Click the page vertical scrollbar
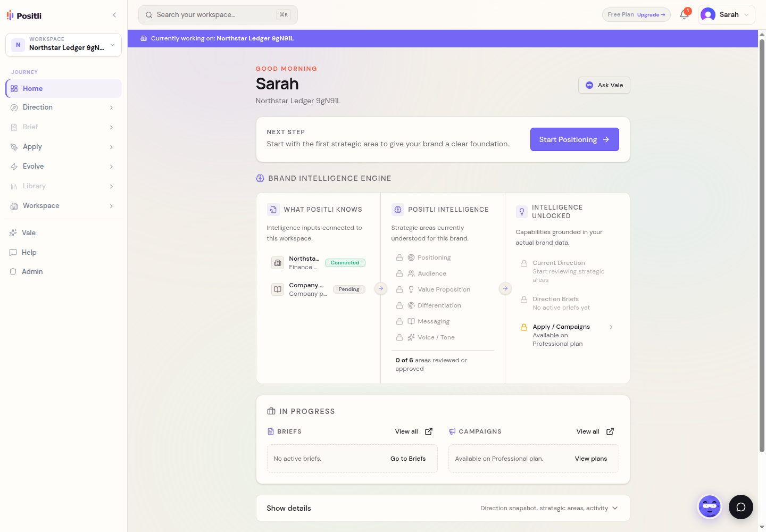The height and width of the screenshot is (532, 766). [762, 245]
